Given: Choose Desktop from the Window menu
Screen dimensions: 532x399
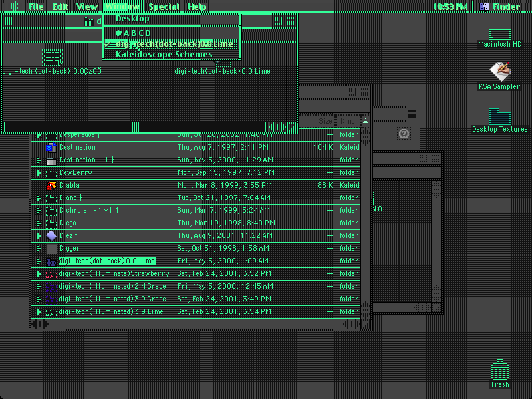Looking at the screenshot, I should click(172, 19).
